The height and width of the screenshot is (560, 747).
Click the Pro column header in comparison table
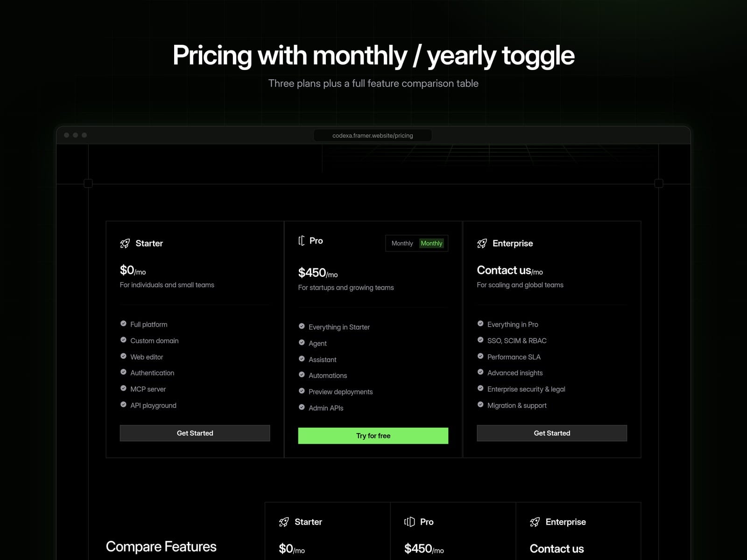pyautogui.click(x=427, y=522)
